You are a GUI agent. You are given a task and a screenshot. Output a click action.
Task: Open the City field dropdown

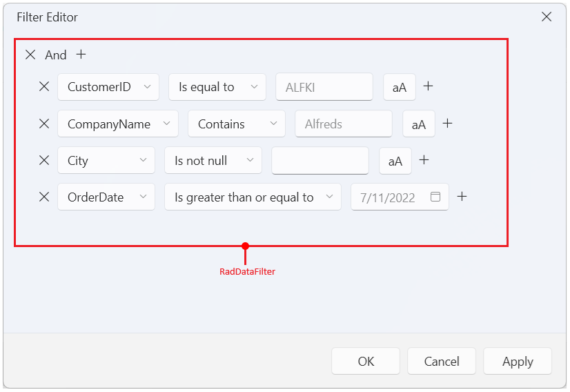(106, 160)
